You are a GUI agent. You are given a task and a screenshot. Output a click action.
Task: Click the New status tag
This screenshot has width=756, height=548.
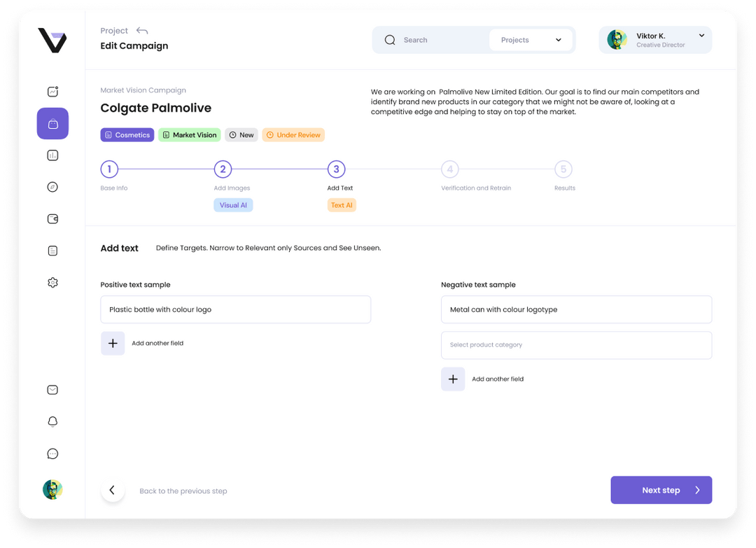pos(241,135)
